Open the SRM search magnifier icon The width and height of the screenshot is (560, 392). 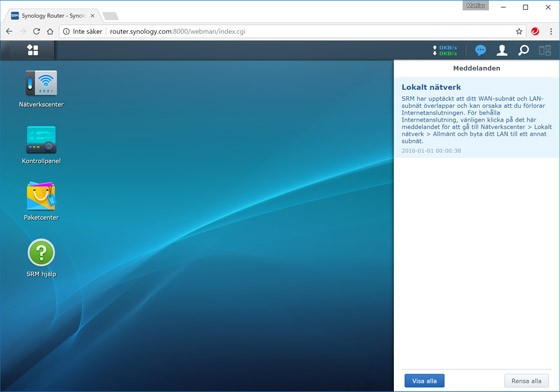tap(524, 50)
